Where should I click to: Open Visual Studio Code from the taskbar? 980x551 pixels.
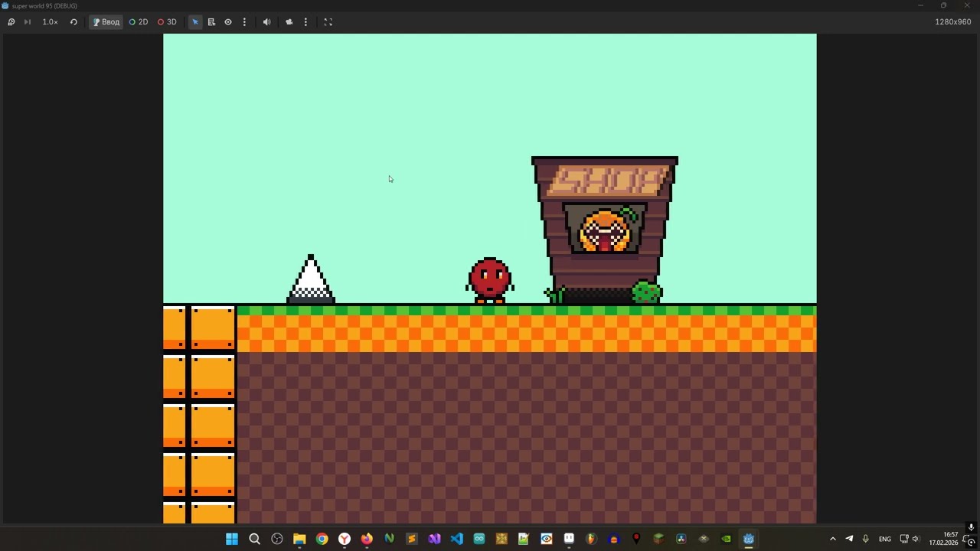456,539
